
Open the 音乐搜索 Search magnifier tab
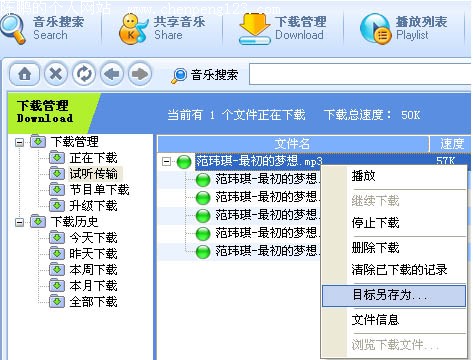[x=43, y=29]
